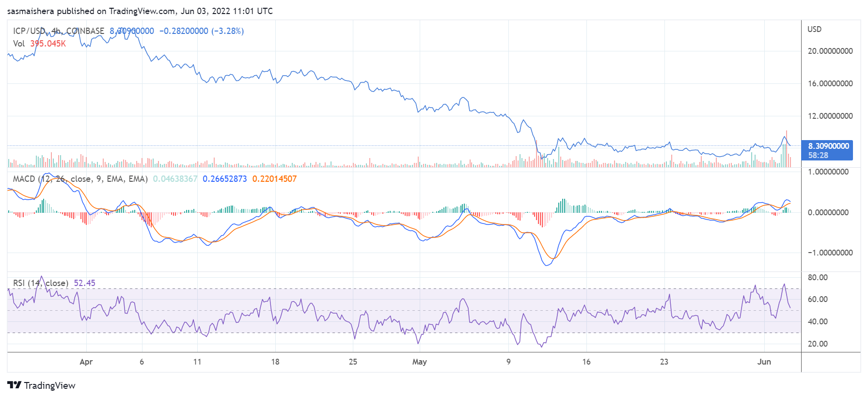
Task: Click the published-by header text
Action: [140, 11]
